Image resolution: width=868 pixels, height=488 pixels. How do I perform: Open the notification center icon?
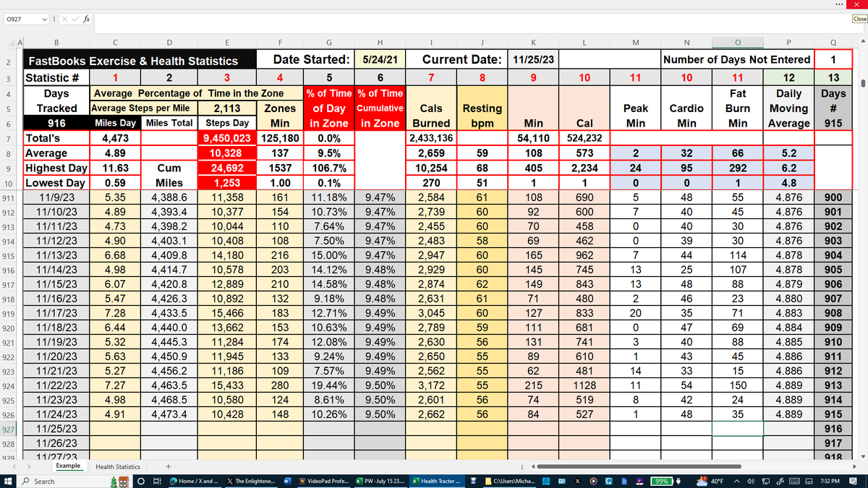pos(854,481)
